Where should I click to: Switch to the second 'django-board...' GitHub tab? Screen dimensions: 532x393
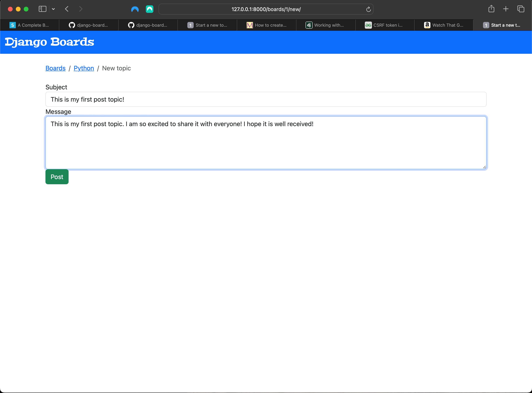tap(148, 25)
